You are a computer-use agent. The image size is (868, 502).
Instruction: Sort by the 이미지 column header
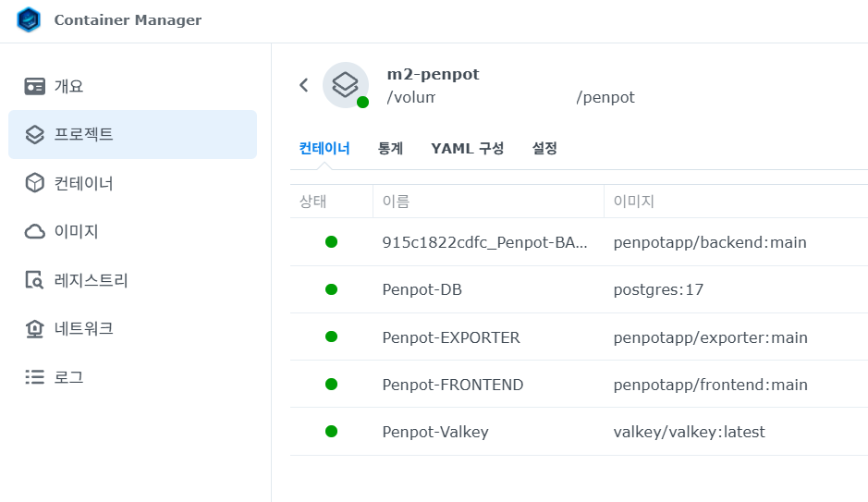[x=633, y=202]
